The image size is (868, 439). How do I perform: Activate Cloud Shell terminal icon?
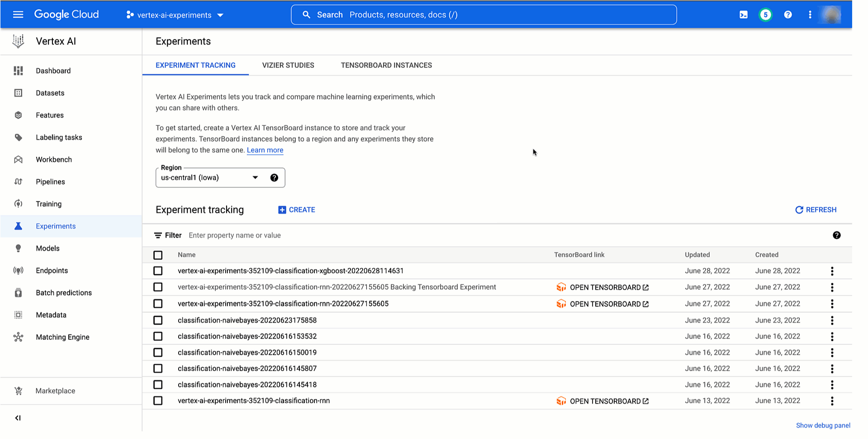743,14
